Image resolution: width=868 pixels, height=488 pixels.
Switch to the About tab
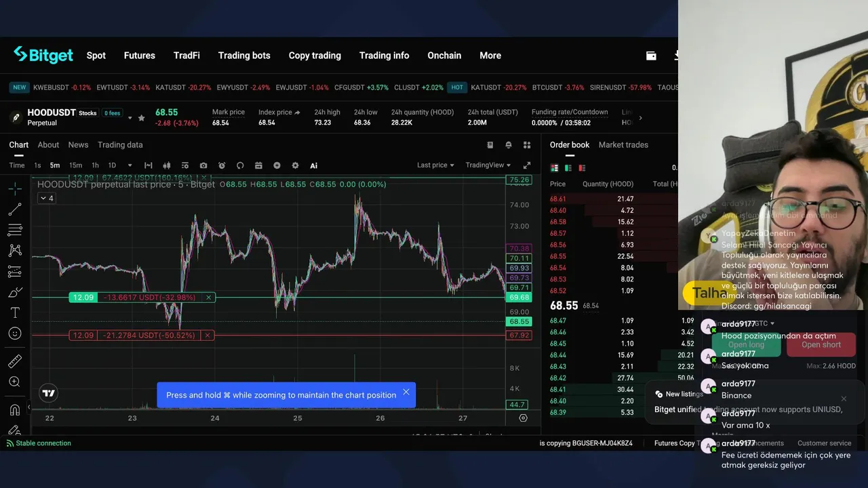pyautogui.click(x=48, y=145)
